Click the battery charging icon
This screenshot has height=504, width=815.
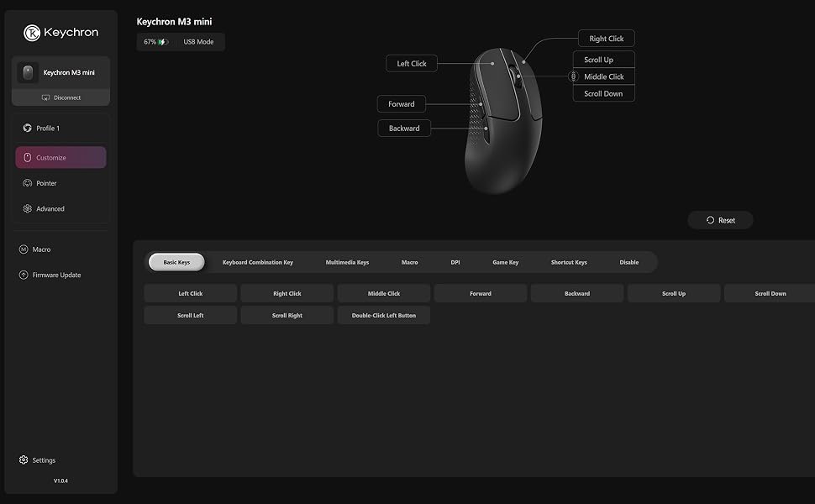point(163,42)
